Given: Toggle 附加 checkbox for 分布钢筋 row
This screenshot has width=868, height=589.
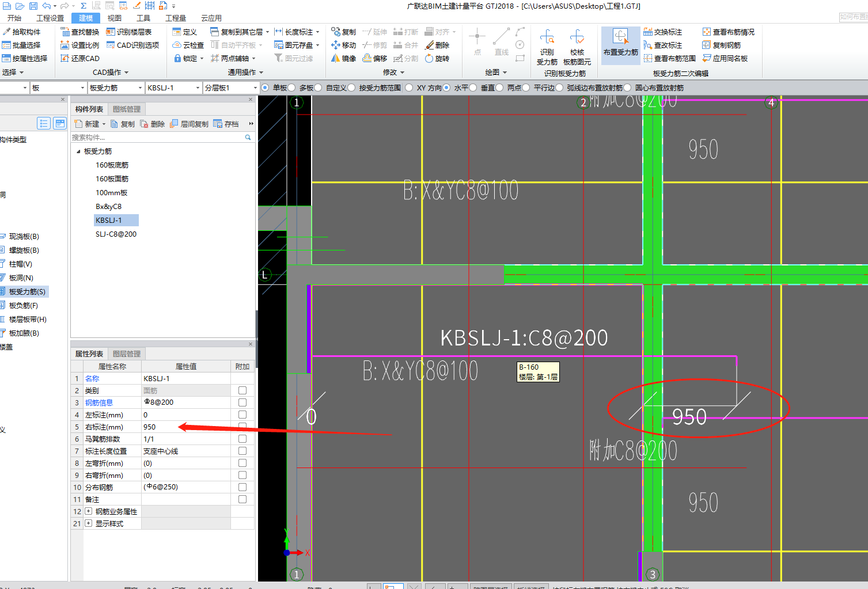Looking at the screenshot, I should click(x=242, y=487).
